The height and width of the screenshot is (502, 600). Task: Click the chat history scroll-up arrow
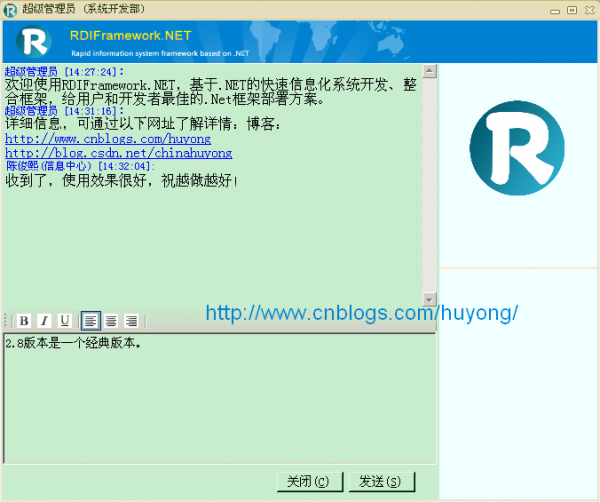click(429, 71)
